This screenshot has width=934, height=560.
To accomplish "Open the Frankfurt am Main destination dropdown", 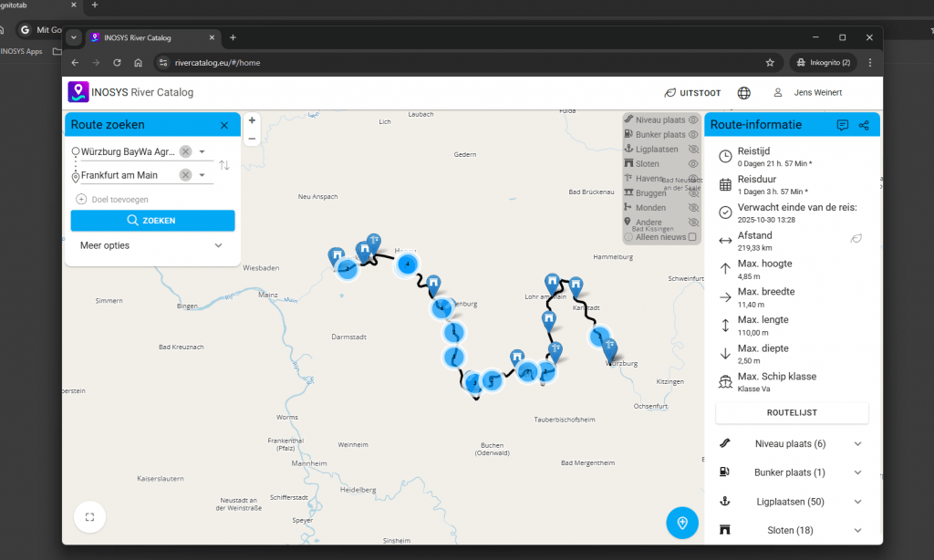I will click(202, 175).
